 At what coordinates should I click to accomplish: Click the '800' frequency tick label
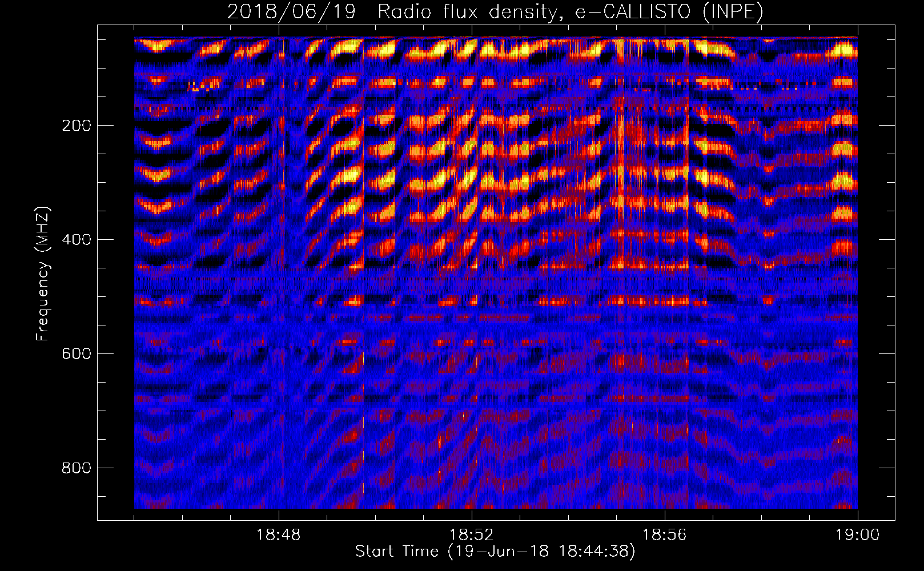(76, 468)
